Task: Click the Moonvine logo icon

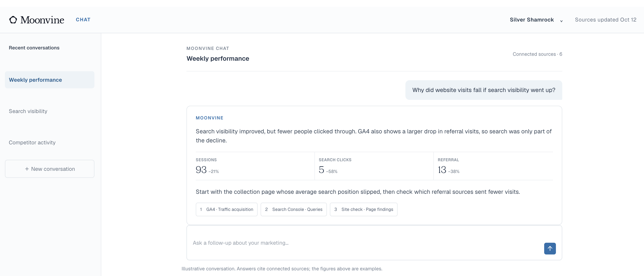Action: tap(13, 20)
